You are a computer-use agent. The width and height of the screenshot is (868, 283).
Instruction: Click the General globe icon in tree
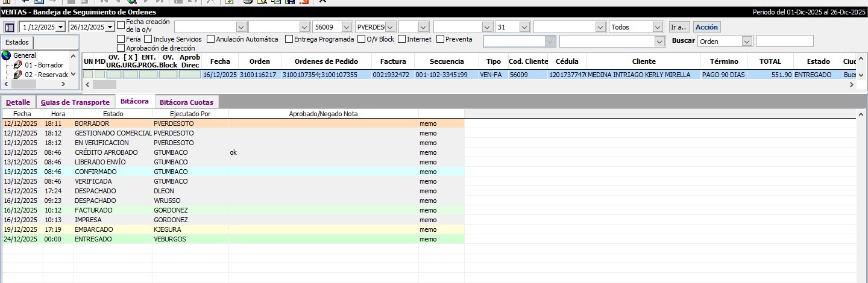(7, 55)
